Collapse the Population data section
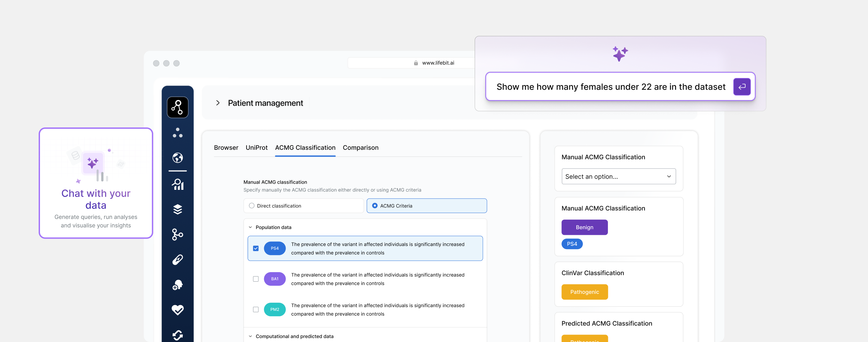The width and height of the screenshot is (868, 342). [x=251, y=227]
